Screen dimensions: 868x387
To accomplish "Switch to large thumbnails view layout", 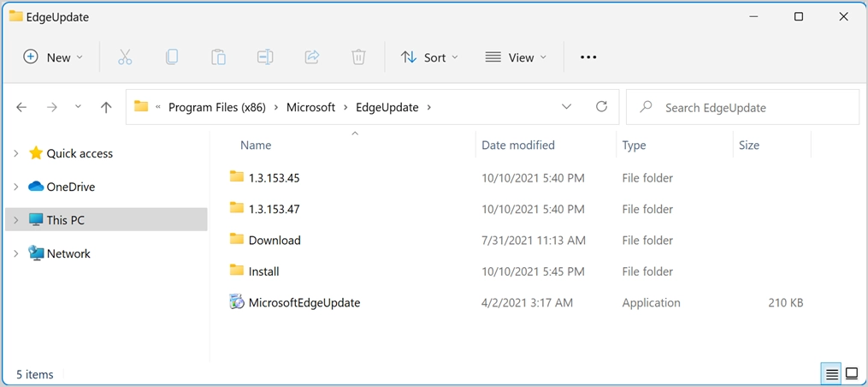I will pos(852,374).
